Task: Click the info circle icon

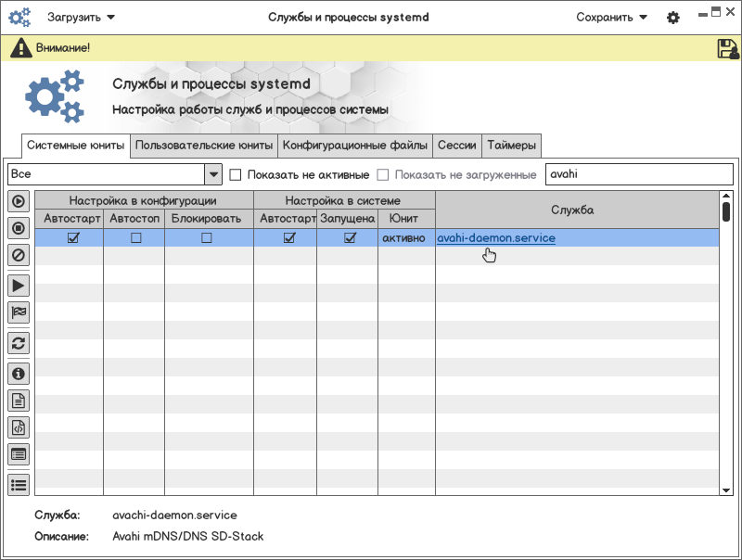Action: point(18,374)
